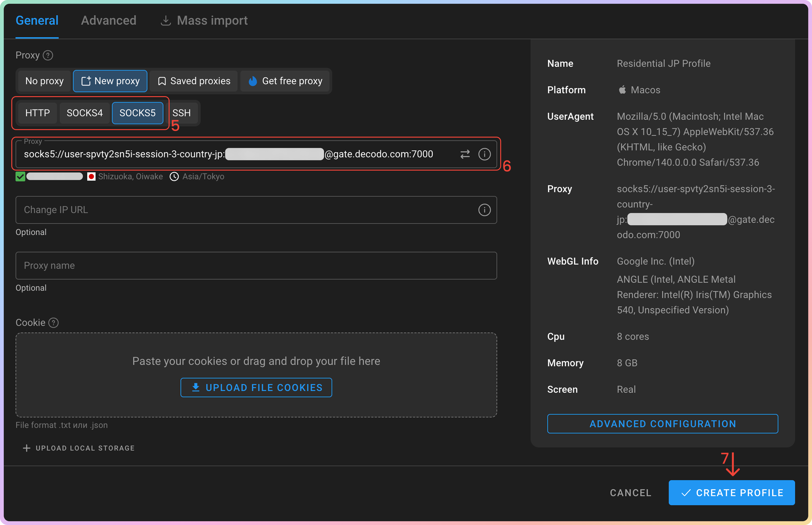Open the Saved proxies list

(x=194, y=81)
